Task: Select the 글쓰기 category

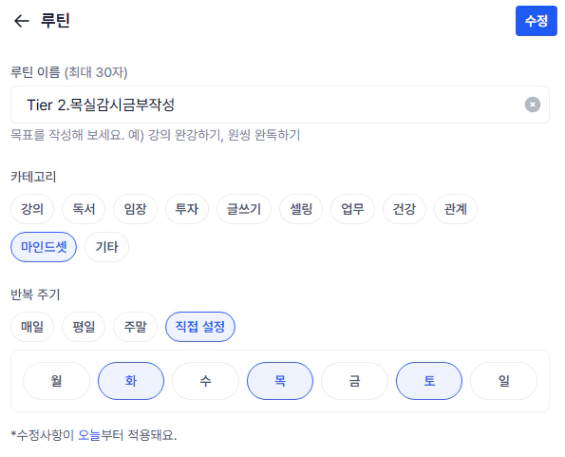Action: [x=244, y=209]
